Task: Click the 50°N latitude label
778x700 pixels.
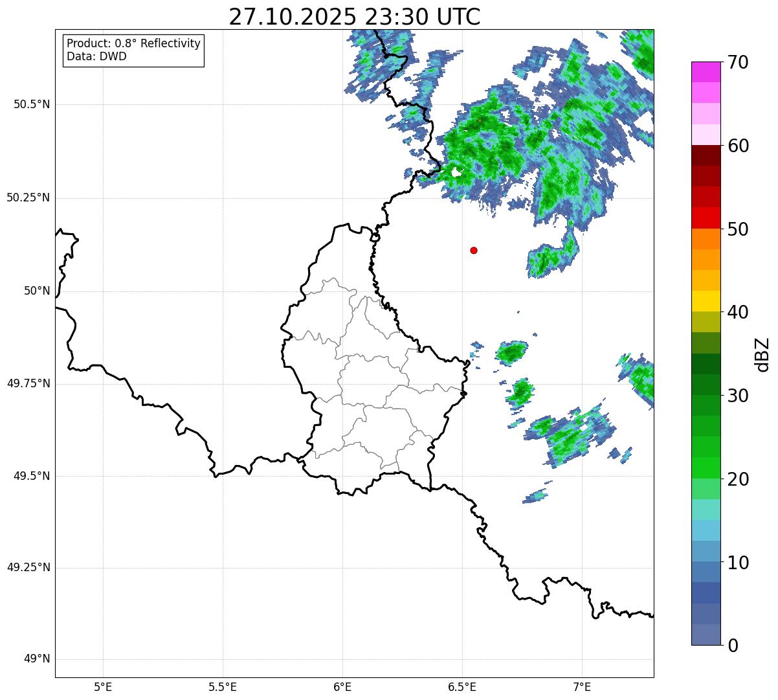Action: [x=37, y=291]
